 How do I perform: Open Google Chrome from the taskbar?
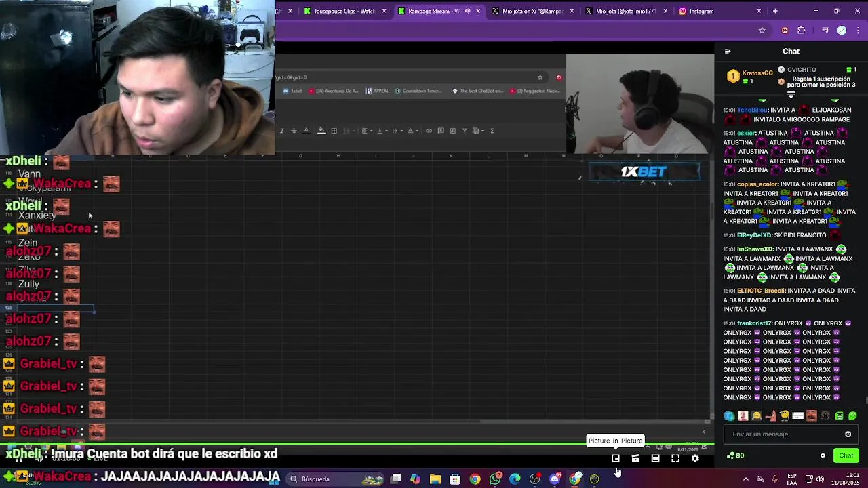coord(475,479)
